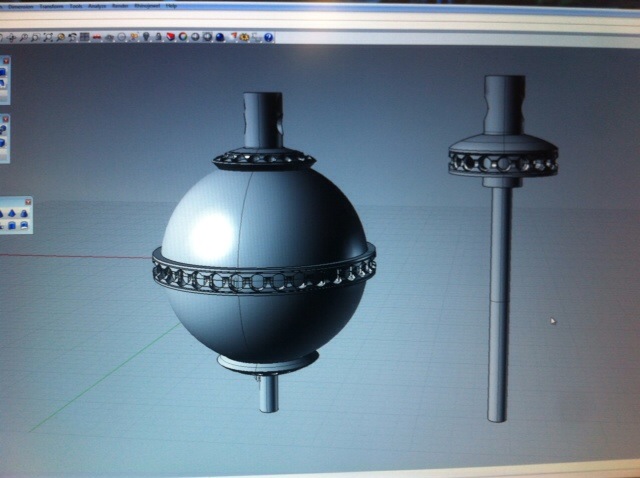Close the solids palette with pyramid icons
The width and height of the screenshot is (640, 478).
28,202
